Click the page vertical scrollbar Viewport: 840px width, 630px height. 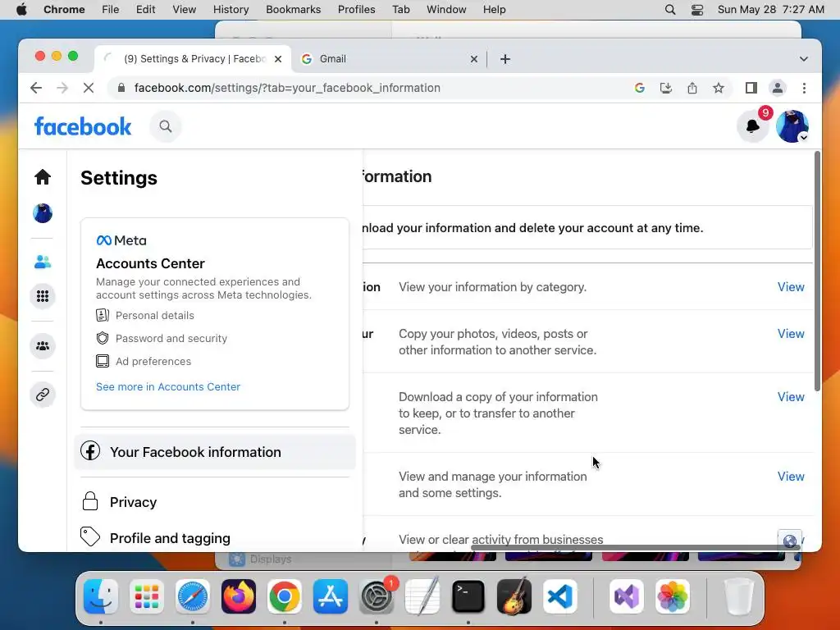pos(817,272)
